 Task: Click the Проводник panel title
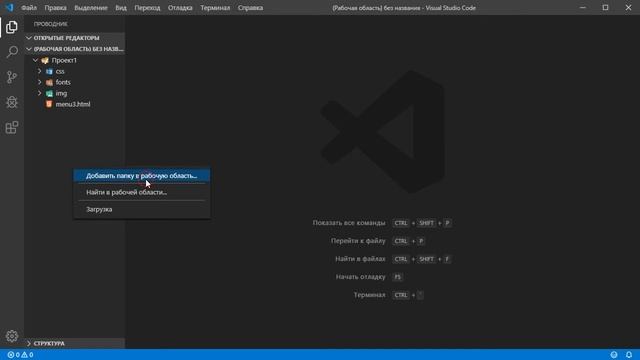(x=51, y=24)
